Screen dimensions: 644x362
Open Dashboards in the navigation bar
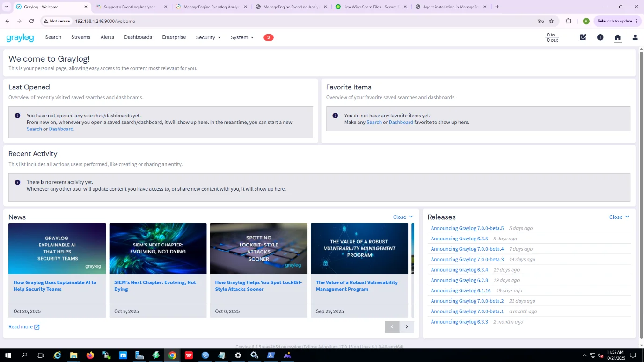138,37
